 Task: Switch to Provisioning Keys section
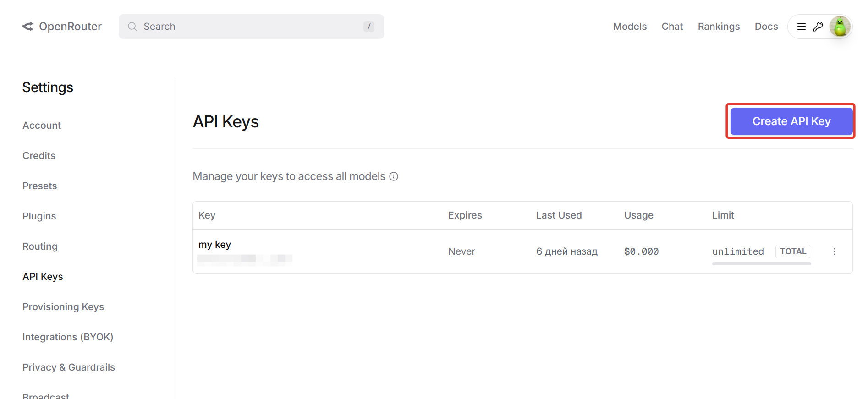[x=63, y=307]
